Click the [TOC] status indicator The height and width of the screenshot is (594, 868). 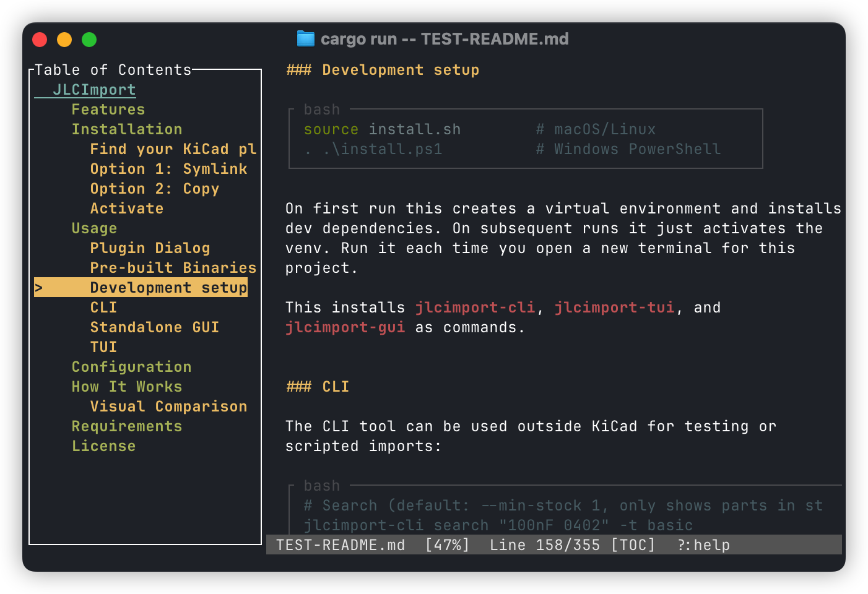coord(633,545)
